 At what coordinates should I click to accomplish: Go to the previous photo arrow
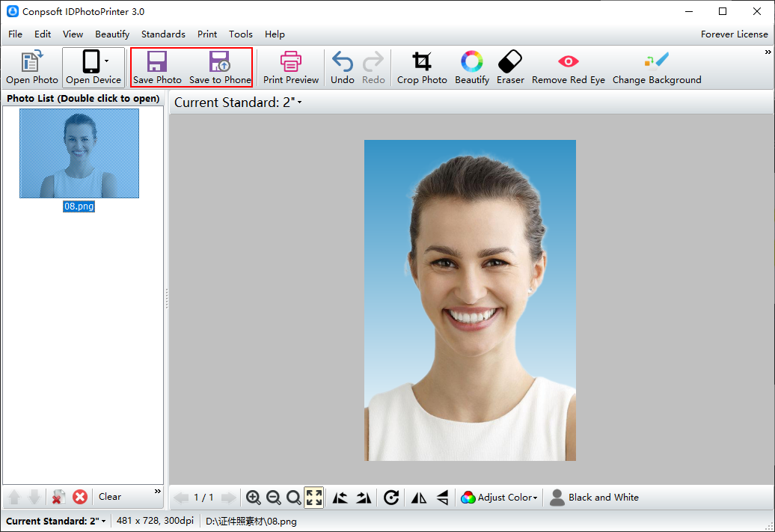pos(181,498)
